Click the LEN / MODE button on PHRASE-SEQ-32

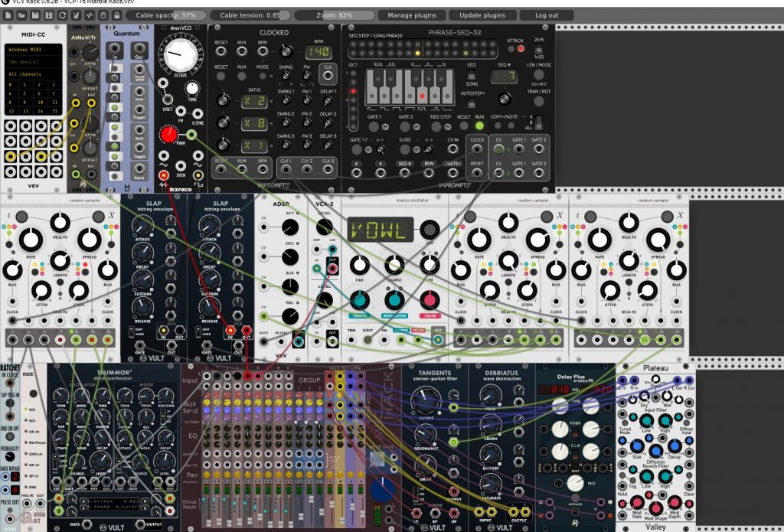(x=538, y=76)
